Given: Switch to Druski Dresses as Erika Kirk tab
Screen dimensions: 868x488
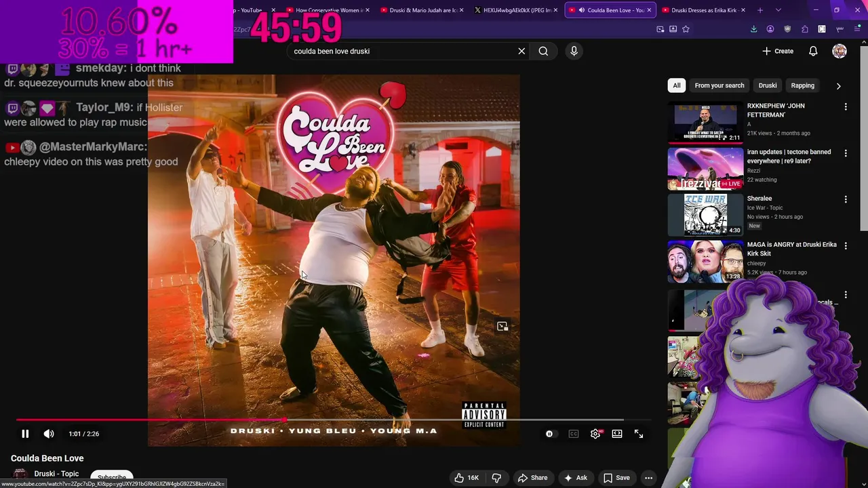Looking at the screenshot, I should click(703, 10).
